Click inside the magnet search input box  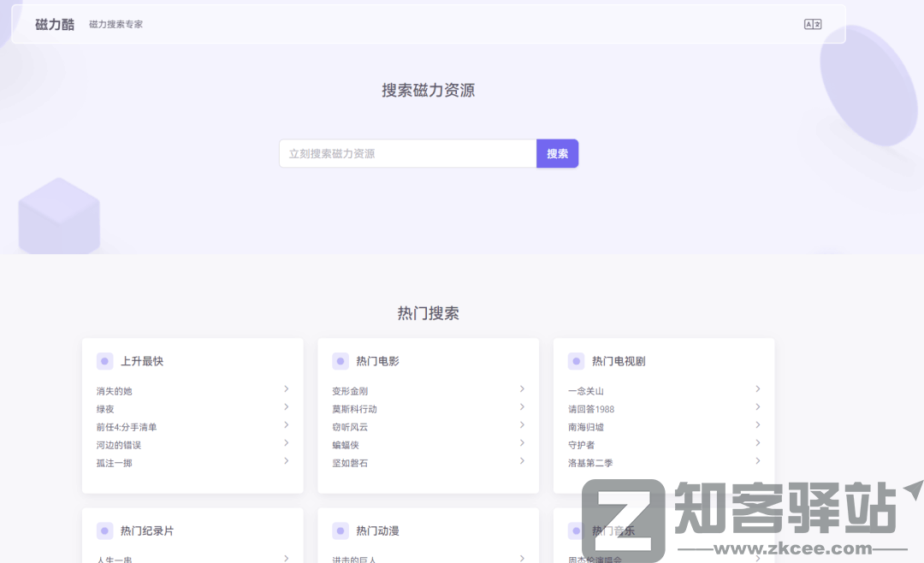(406, 153)
